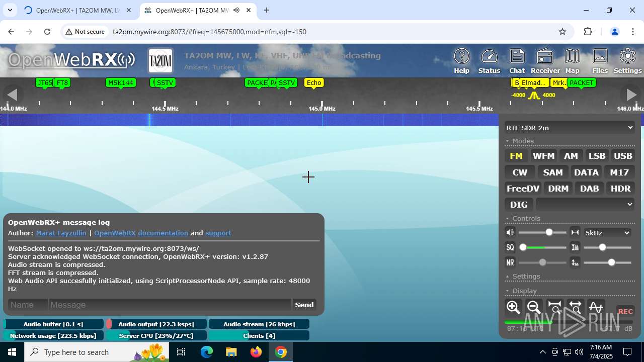644x362 pixels.
Task: Send the chat message
Action: 304,305
